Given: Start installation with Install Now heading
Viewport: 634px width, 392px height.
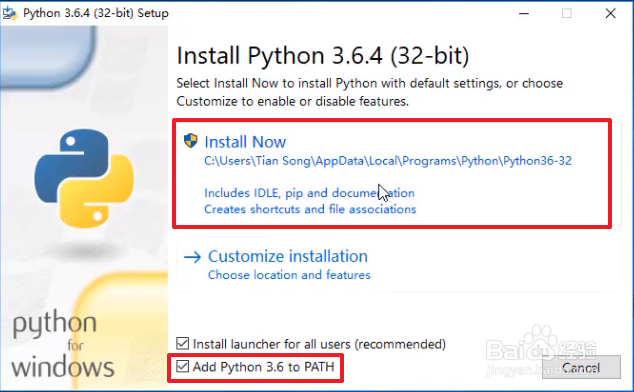Looking at the screenshot, I should click(x=245, y=142).
